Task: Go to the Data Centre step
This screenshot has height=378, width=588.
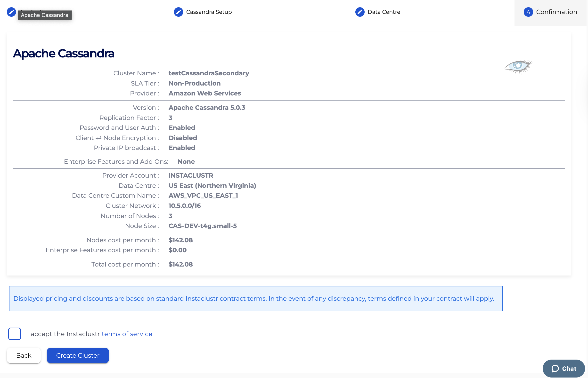Action: pyautogui.click(x=384, y=12)
